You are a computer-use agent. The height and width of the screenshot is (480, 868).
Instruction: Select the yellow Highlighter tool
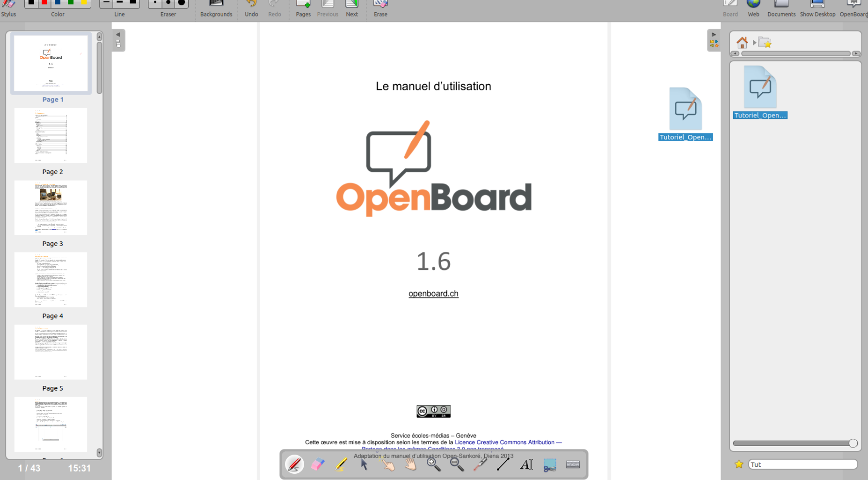point(341,464)
